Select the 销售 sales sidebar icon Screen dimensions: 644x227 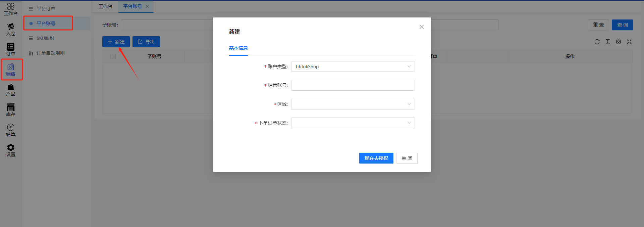click(x=11, y=70)
